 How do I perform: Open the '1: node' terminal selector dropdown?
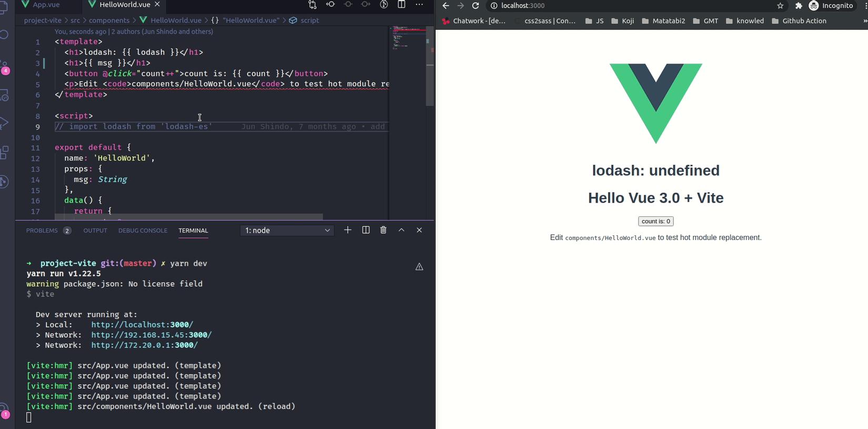point(287,231)
